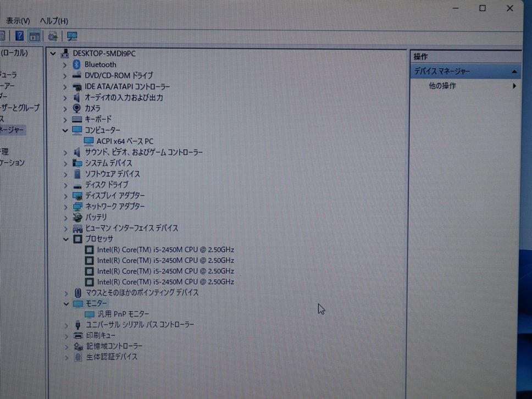This screenshot has height=399, width=532.
Task: Select the システム デバイス folder icon
Action: tap(77, 163)
